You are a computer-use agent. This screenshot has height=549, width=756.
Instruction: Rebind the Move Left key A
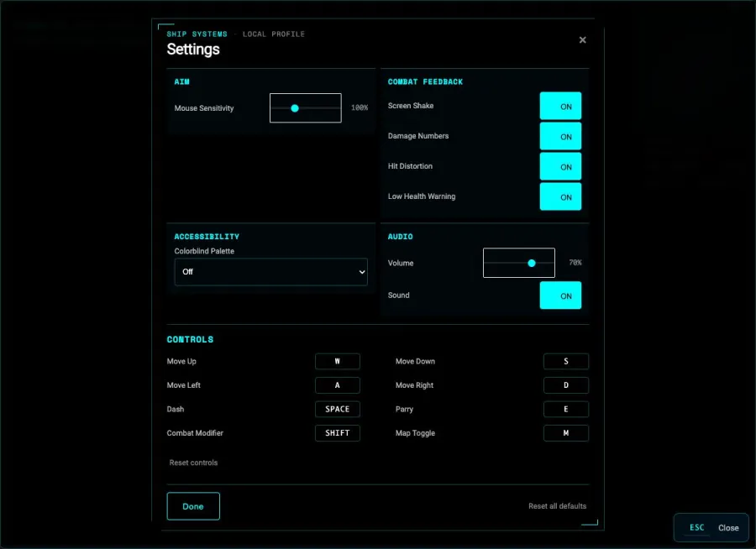pos(338,385)
